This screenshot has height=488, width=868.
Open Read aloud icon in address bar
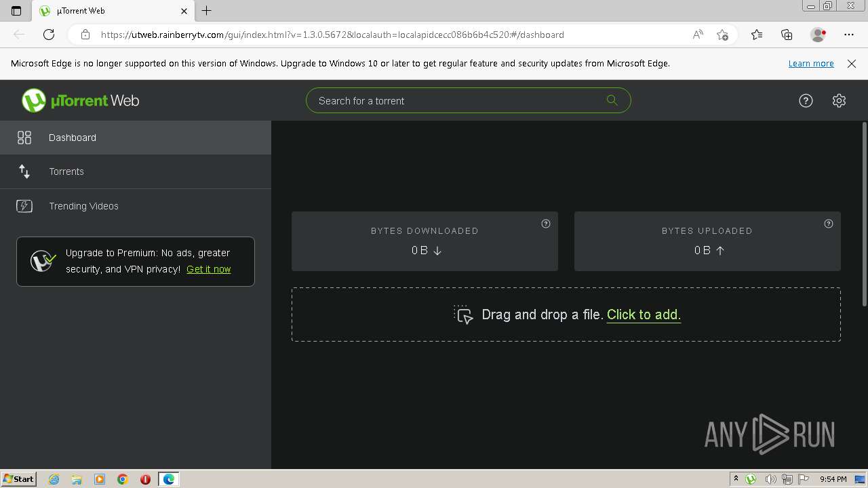click(x=698, y=35)
